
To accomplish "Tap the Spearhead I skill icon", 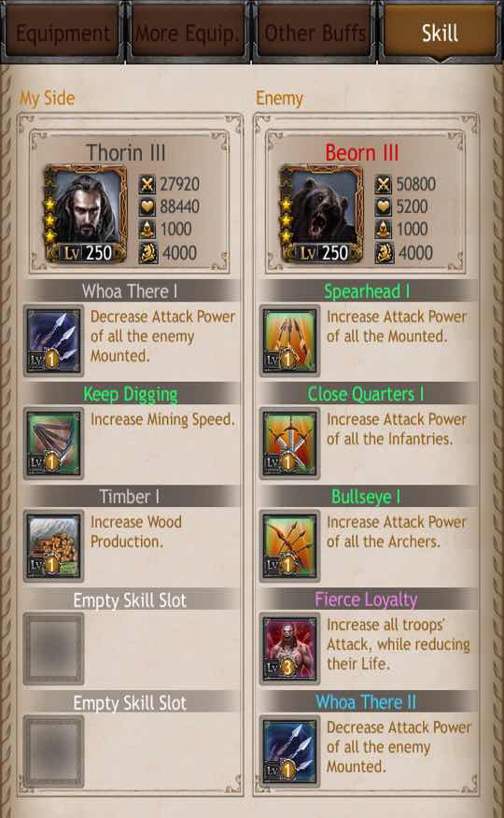I will [289, 341].
